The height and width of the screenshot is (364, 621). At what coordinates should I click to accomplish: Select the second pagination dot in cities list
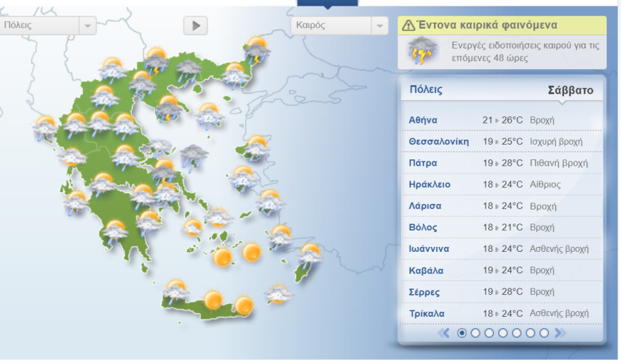(x=476, y=333)
